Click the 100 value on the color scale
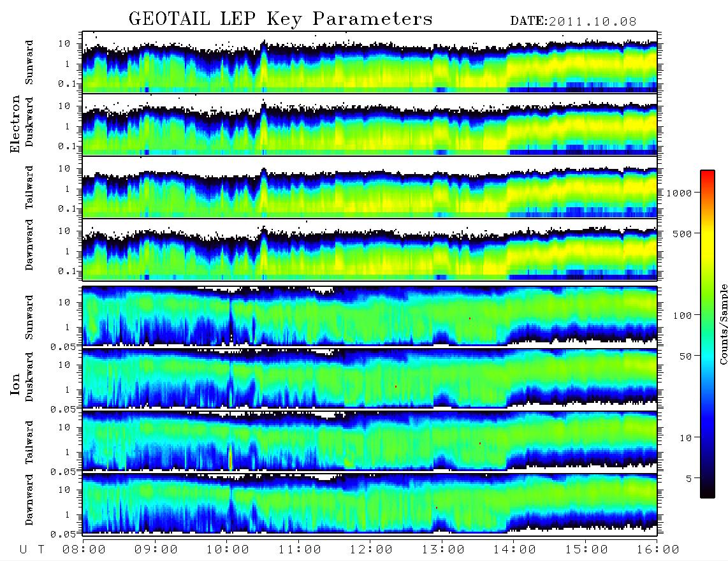 [682, 316]
